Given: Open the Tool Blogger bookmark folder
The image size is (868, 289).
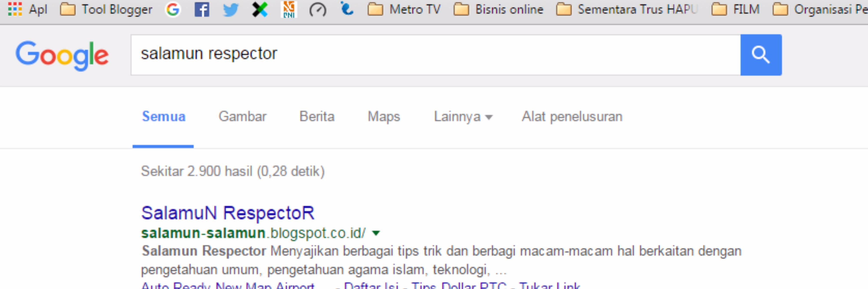Looking at the screenshot, I should [x=106, y=9].
